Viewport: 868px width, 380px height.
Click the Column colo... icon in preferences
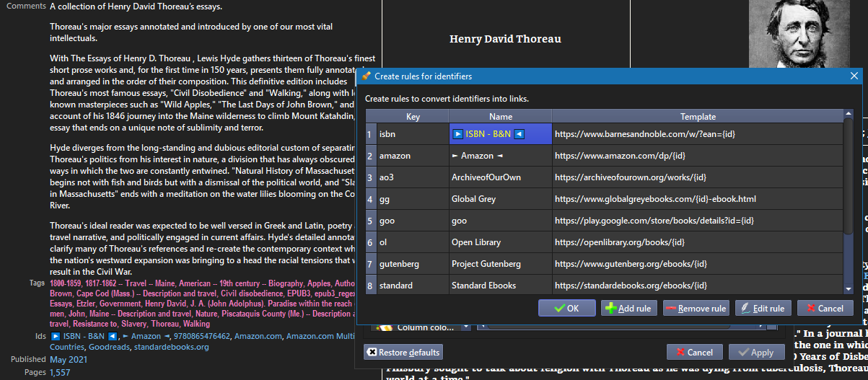[x=385, y=327]
